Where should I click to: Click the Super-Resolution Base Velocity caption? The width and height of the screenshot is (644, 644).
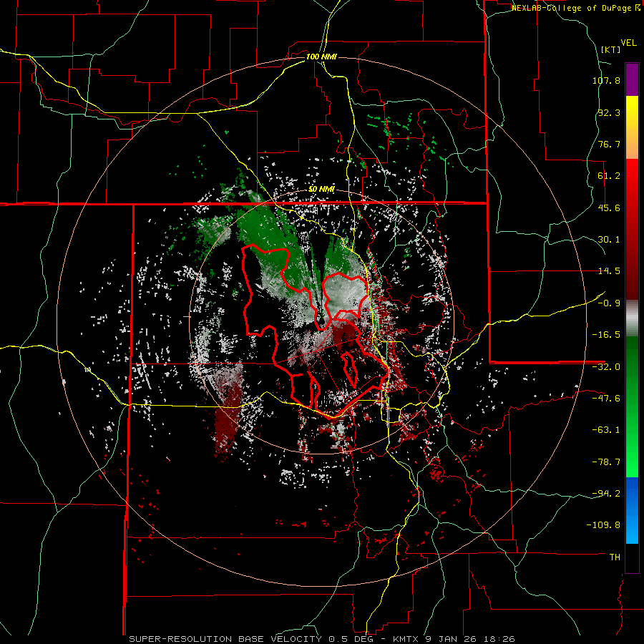pyautogui.click(x=321, y=639)
